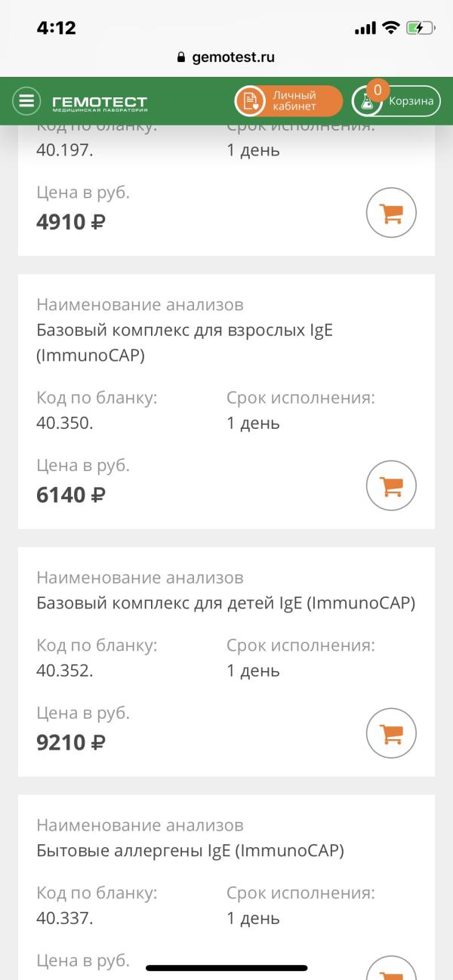The width and height of the screenshot is (453, 980).
Task: Open the hamburger navigation menu
Action: click(26, 101)
